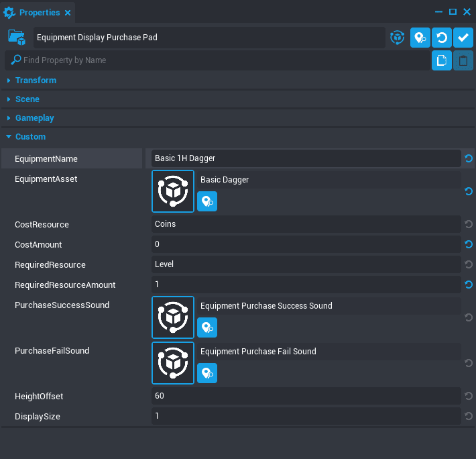This screenshot has height=459, width=476.
Task: Click the reset all properties icon in header
Action: point(441,38)
